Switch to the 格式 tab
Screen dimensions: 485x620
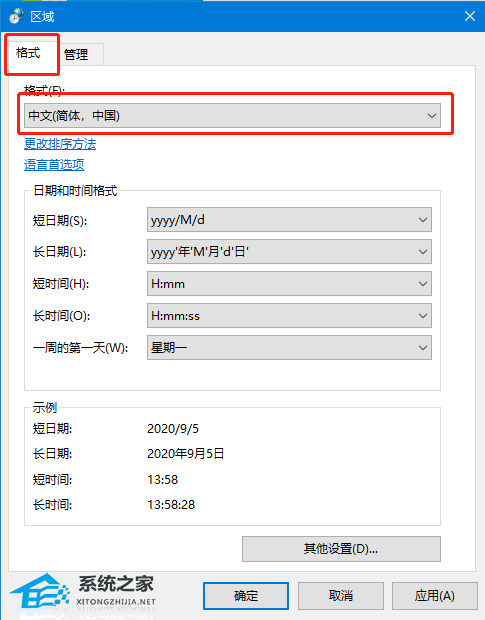click(28, 53)
